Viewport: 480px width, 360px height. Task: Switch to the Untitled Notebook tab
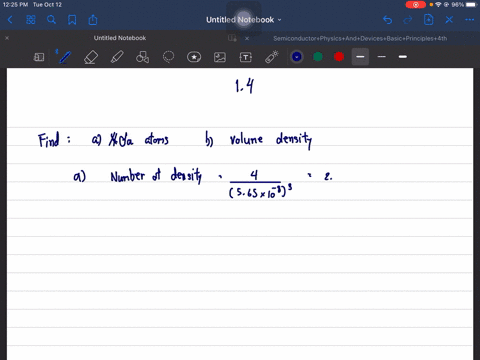(x=120, y=38)
